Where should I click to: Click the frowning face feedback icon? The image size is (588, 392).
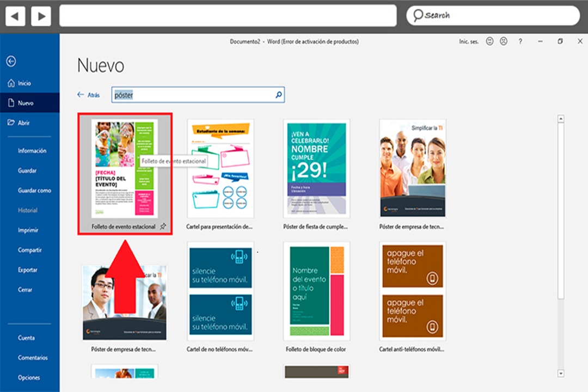point(504,41)
